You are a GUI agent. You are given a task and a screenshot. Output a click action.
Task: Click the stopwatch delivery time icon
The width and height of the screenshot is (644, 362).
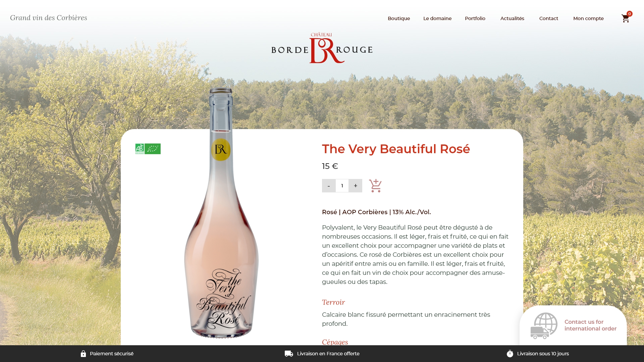(x=510, y=354)
